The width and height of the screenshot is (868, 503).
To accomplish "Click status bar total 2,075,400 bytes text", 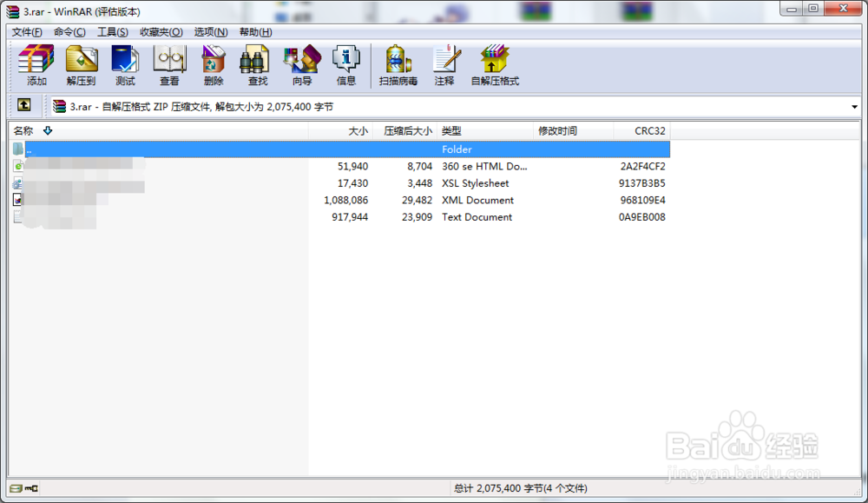I will pos(520,488).
